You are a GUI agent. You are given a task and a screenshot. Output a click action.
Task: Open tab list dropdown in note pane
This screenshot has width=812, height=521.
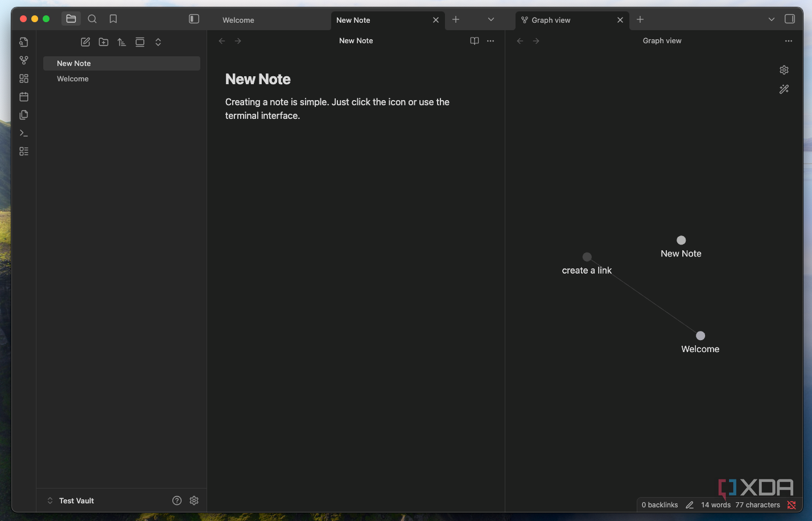tap(491, 19)
